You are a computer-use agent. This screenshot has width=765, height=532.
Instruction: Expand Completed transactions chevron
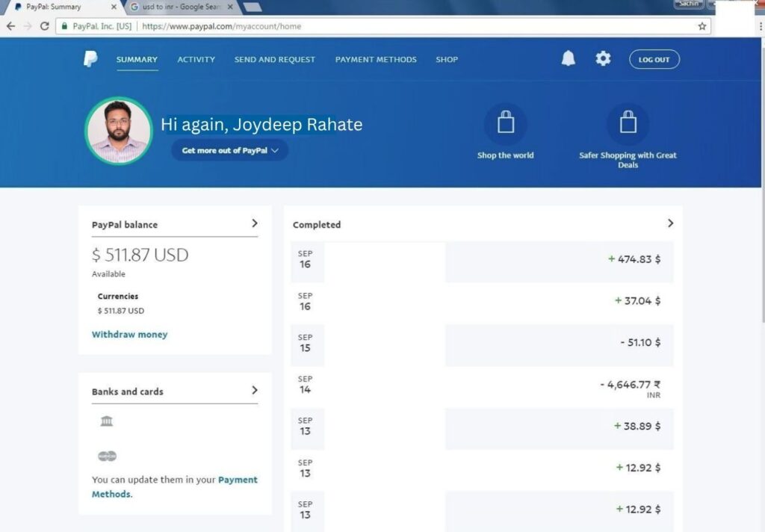(670, 223)
